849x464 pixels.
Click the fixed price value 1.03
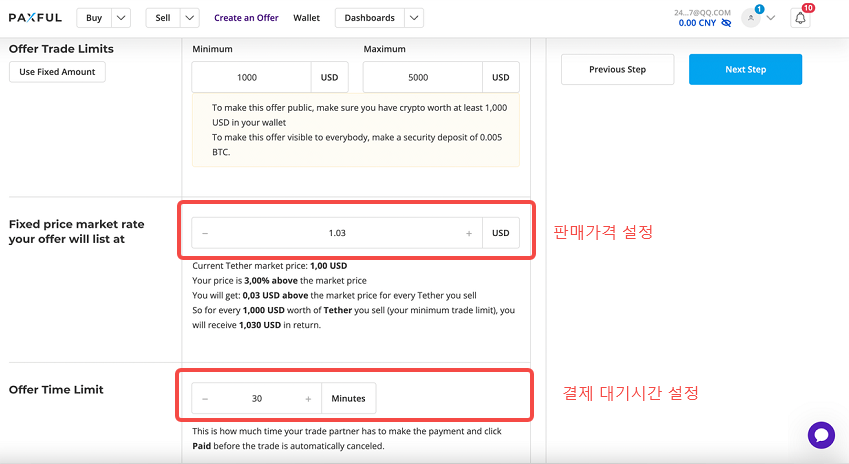click(337, 233)
